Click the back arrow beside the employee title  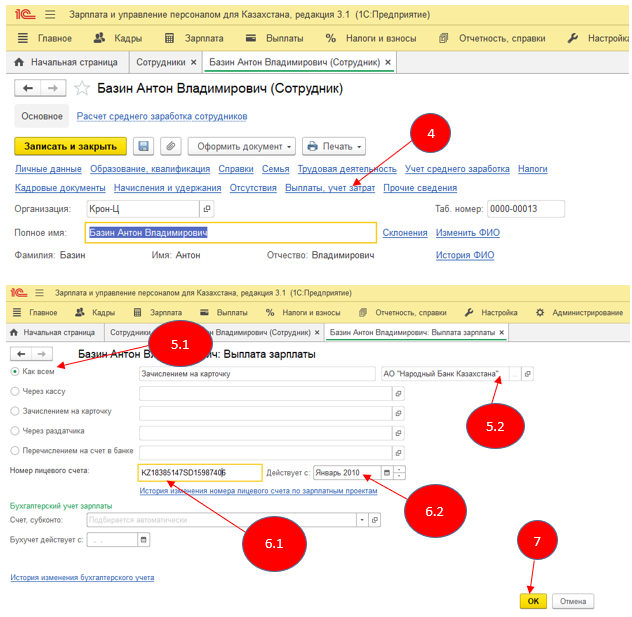(x=27, y=88)
